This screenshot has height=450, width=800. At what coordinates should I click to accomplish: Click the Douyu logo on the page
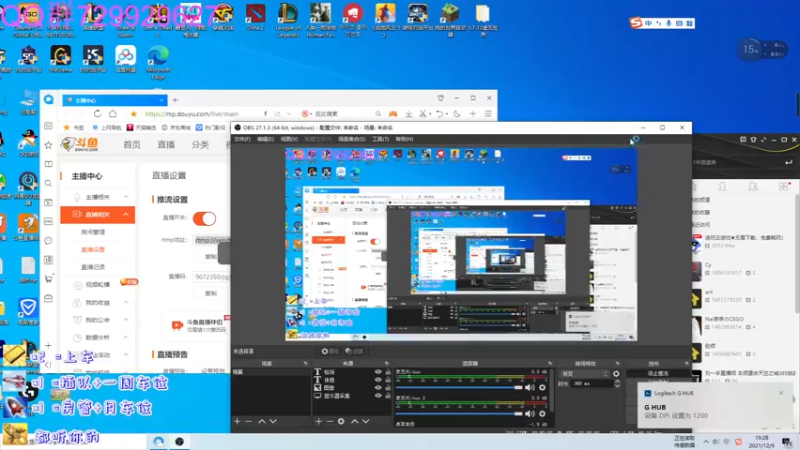80,144
